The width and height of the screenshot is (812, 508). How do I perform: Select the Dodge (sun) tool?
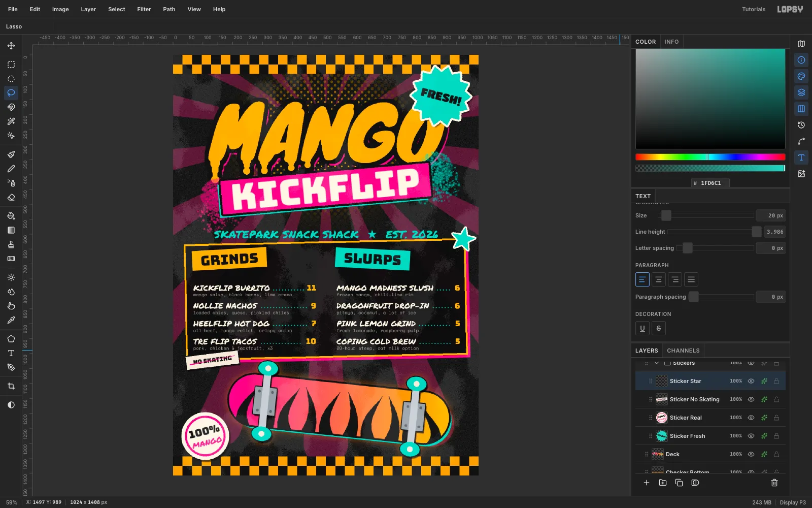point(11,277)
